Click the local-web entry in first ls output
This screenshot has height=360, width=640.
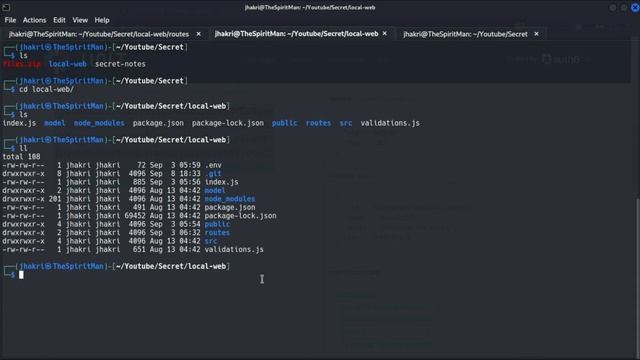[x=67, y=64]
